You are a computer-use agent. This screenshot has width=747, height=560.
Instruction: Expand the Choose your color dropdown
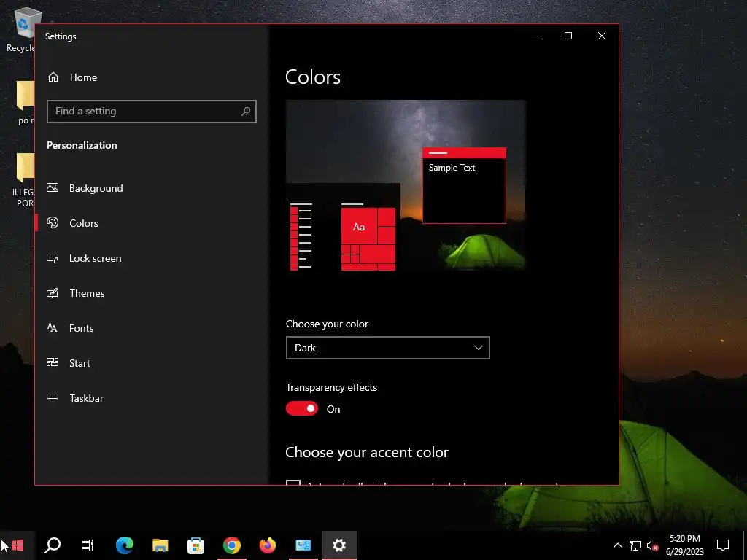388,348
